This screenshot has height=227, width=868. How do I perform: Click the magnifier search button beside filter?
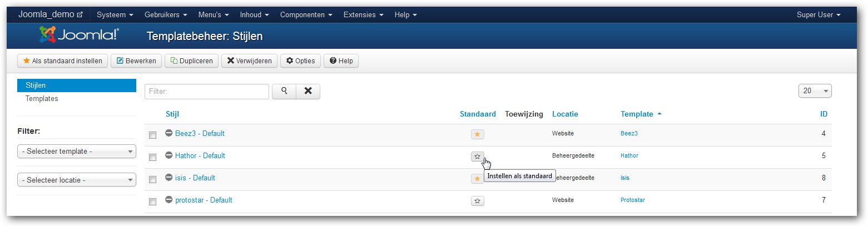tap(284, 92)
